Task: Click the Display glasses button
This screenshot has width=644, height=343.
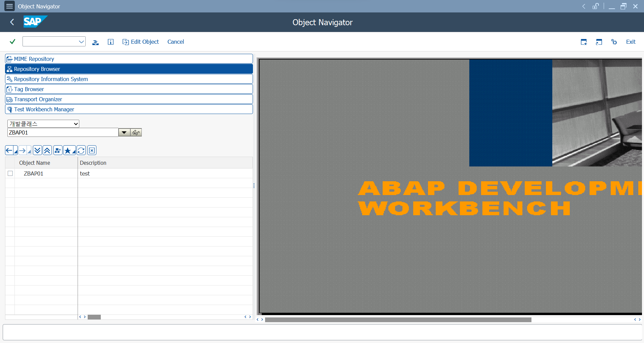Action: coord(136,132)
